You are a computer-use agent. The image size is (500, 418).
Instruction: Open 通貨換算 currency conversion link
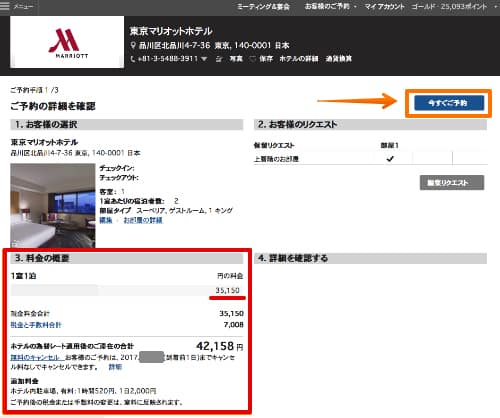pyautogui.click(x=338, y=59)
